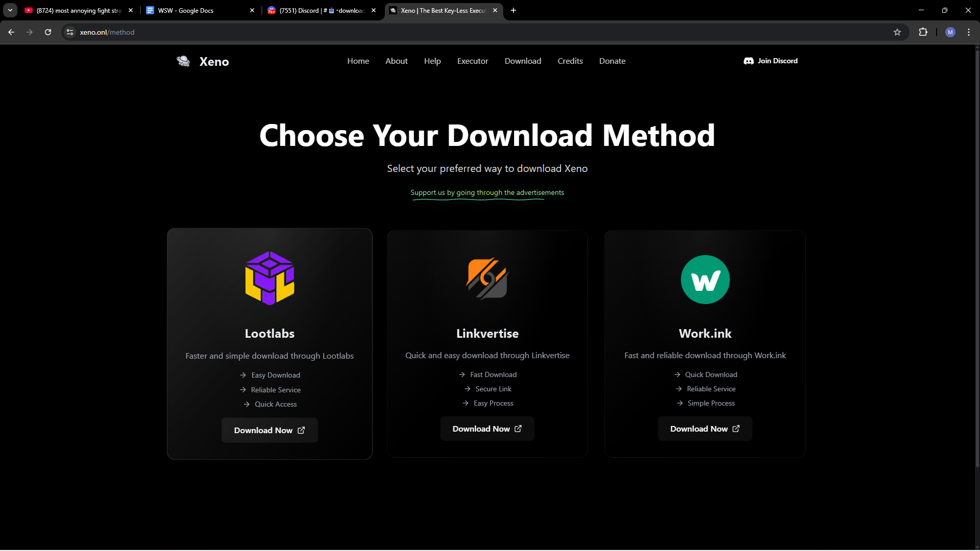Open the Extensions puzzle icon
The image size is (980, 551).
tap(923, 32)
